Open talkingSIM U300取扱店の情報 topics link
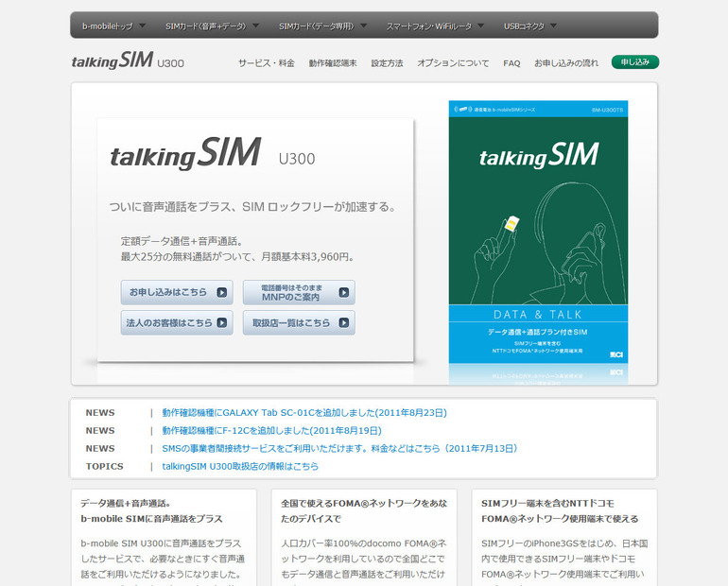 [x=240, y=466]
